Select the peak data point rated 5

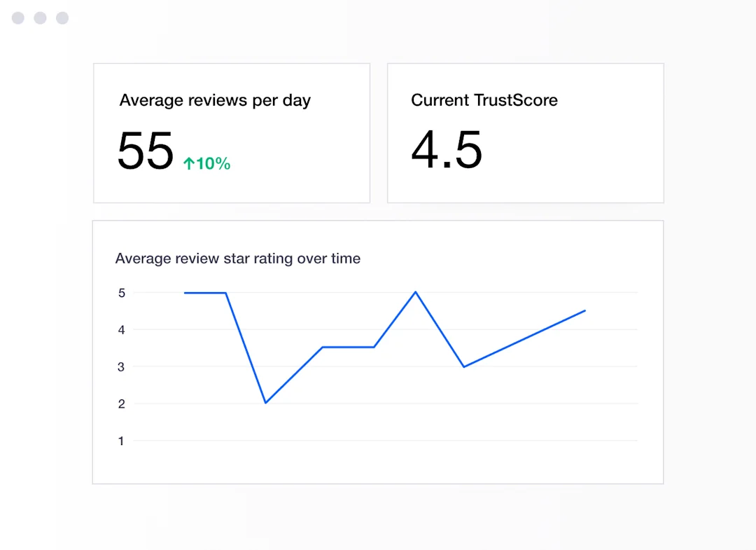[415, 291]
